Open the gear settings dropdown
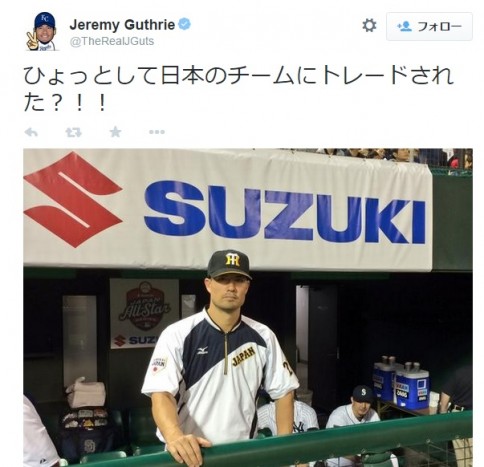 pyautogui.click(x=369, y=25)
